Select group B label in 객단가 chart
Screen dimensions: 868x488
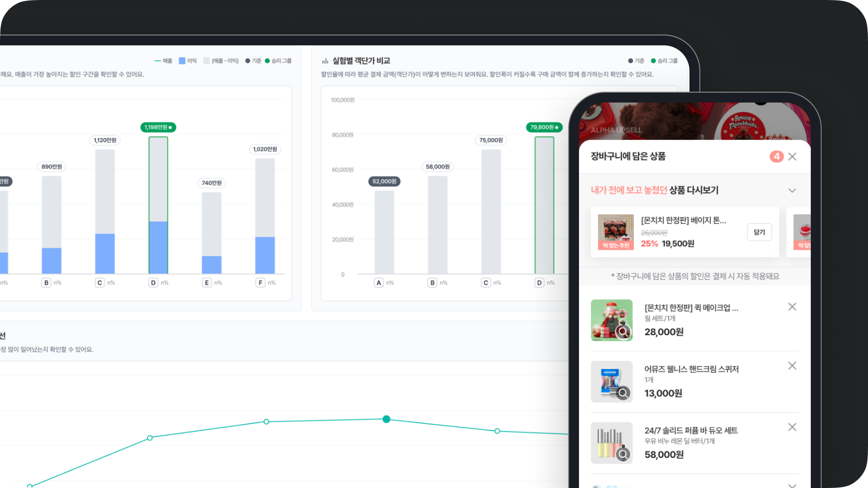[433, 282]
